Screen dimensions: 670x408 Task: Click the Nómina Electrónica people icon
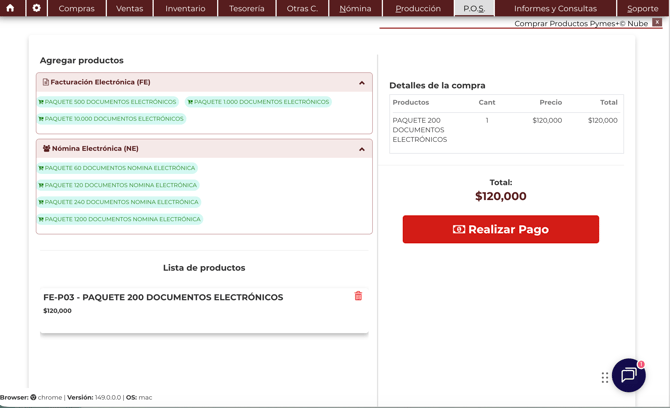[47, 148]
